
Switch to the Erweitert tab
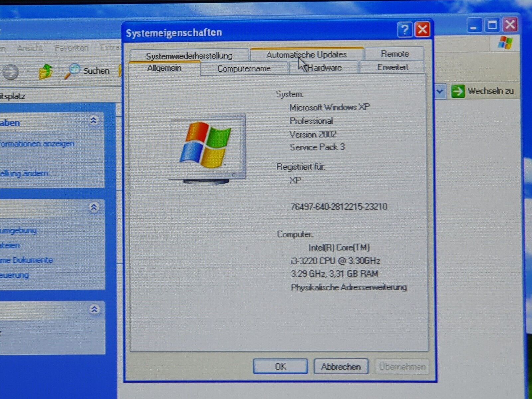tap(392, 67)
